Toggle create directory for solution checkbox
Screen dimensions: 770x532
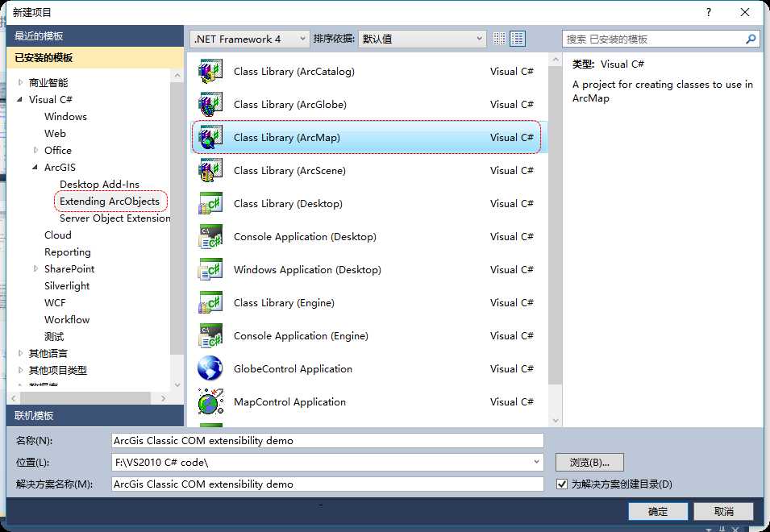click(x=562, y=484)
